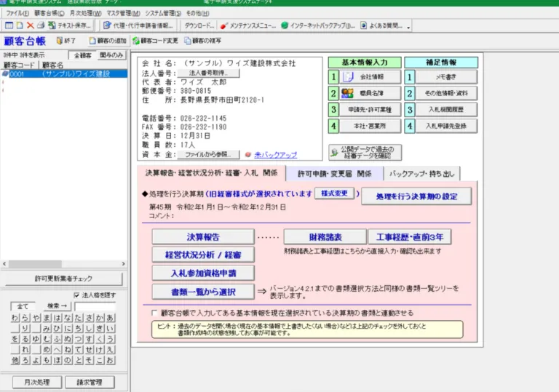559x392 pixels.
Task: Toggle the 法人格を隠す checkbox
Action: coord(77,295)
